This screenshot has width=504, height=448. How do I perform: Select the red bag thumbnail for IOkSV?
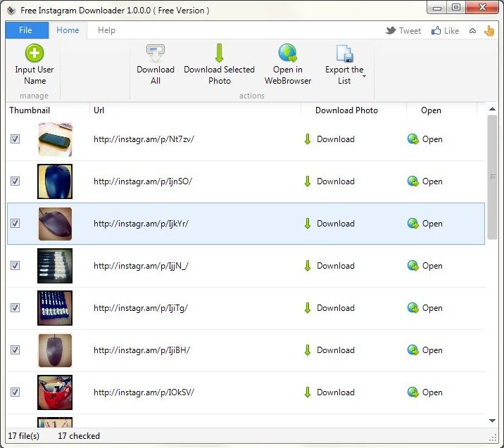click(x=55, y=392)
